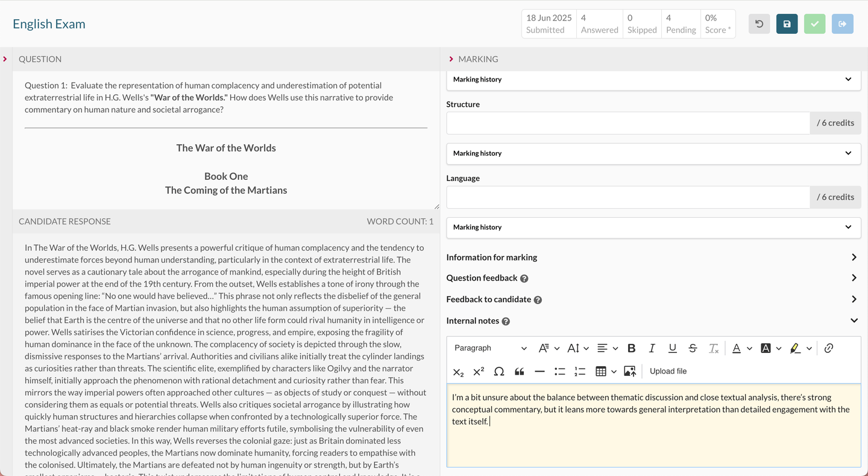Screen dimensions: 868x476
Task: Insert a link with the link icon
Action: pyautogui.click(x=828, y=348)
